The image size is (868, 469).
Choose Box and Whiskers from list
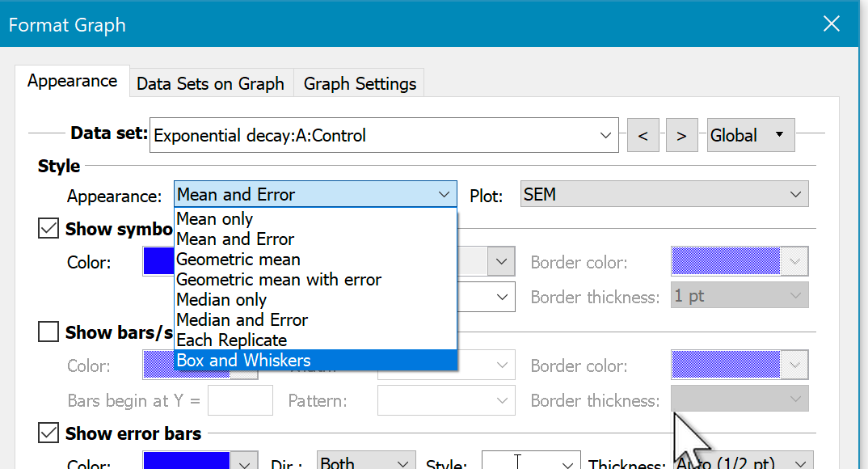243,361
